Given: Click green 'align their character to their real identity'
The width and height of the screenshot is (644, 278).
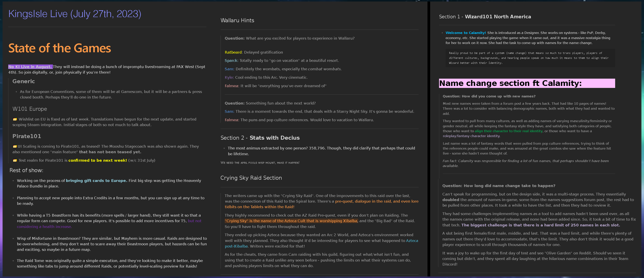Looking at the screenshot, I should 509,131.
